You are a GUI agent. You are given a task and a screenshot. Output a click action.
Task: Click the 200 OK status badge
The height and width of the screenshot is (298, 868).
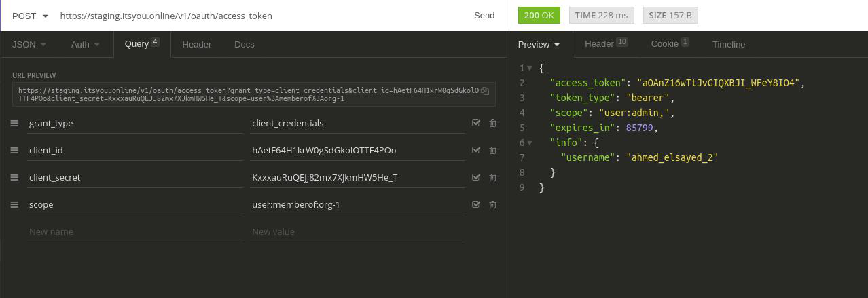click(x=539, y=15)
